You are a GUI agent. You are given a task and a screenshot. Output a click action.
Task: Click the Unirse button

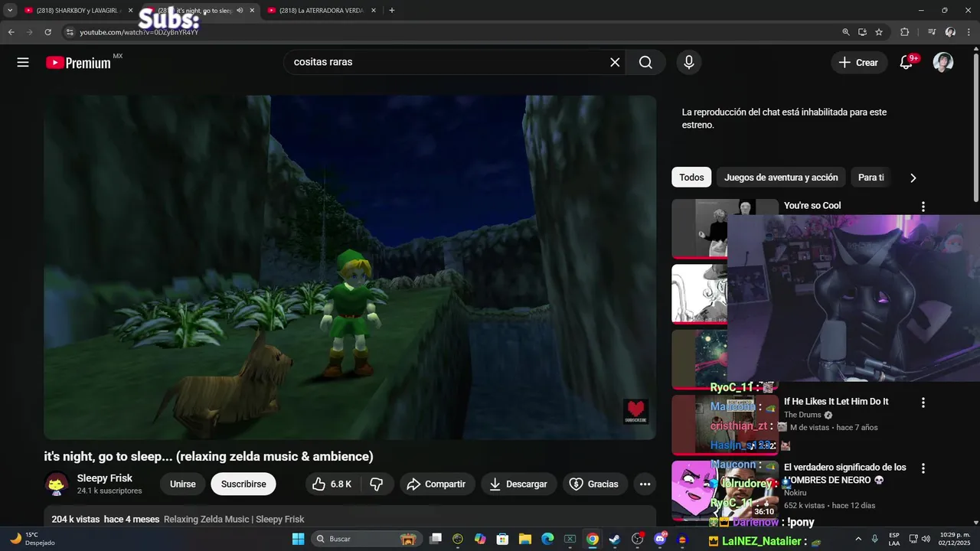[182, 484]
